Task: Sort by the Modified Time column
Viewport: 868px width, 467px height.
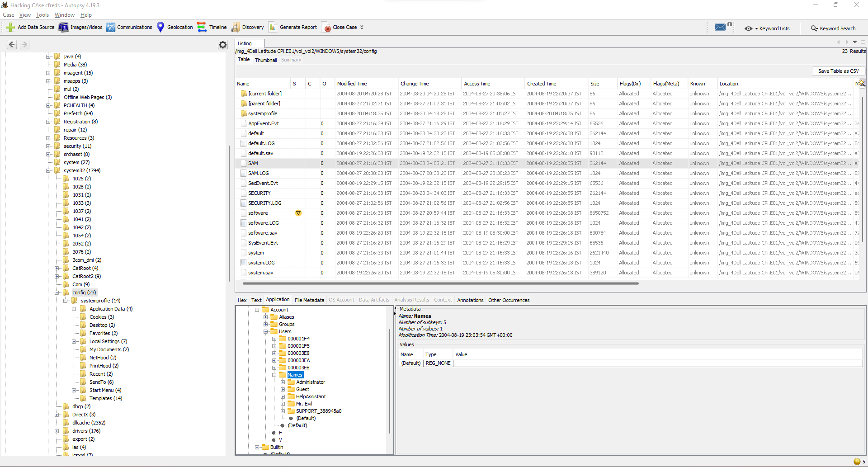Action: point(366,84)
